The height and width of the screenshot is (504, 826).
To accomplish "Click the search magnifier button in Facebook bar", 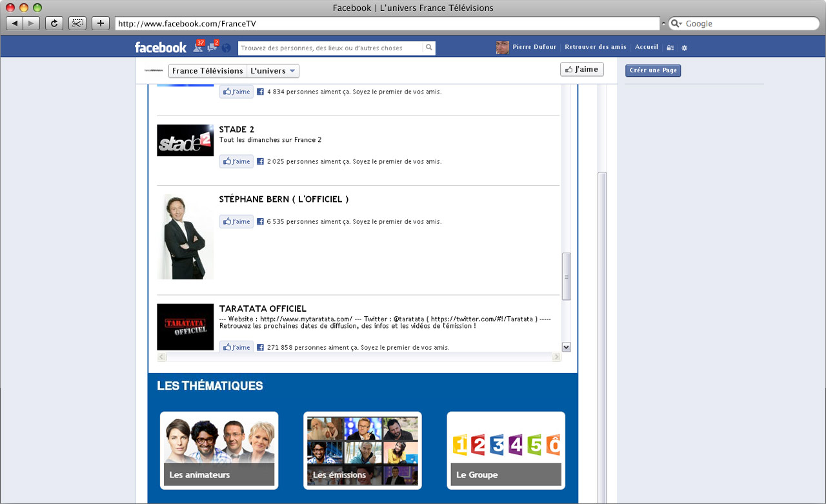I will coord(428,48).
